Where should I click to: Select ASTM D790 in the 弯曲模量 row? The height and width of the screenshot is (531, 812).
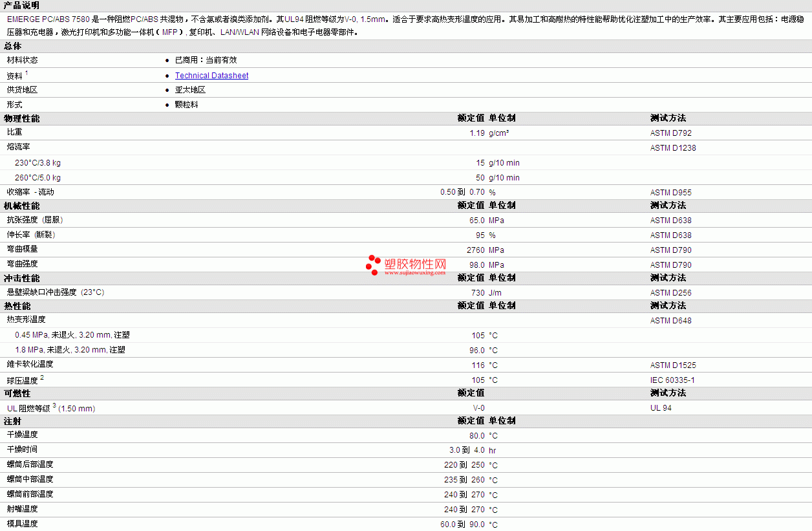tap(671, 250)
